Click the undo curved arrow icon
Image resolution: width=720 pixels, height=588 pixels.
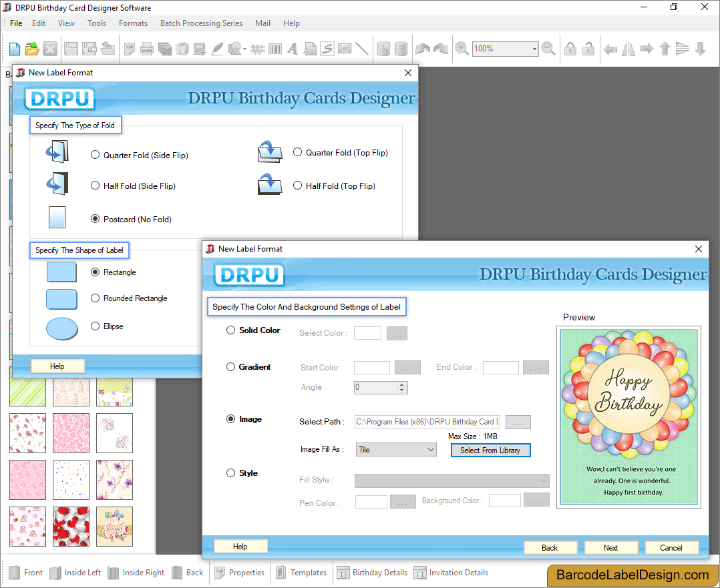click(422, 49)
